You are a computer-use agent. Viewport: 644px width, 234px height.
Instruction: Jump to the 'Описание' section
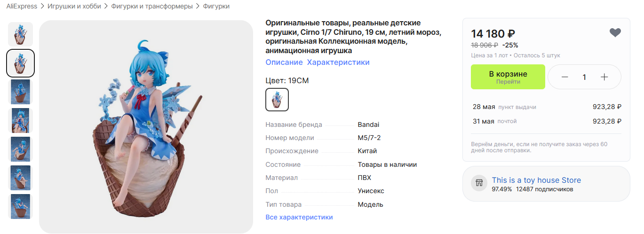[284, 62]
